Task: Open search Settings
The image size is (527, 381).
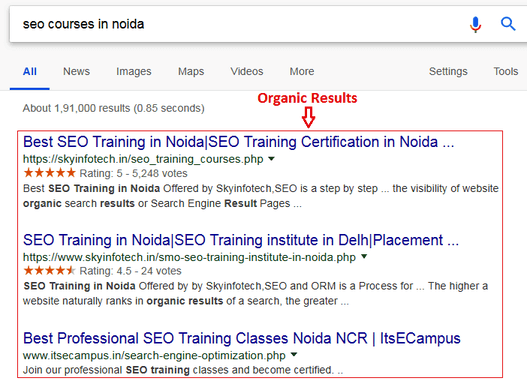Action: 448,72
